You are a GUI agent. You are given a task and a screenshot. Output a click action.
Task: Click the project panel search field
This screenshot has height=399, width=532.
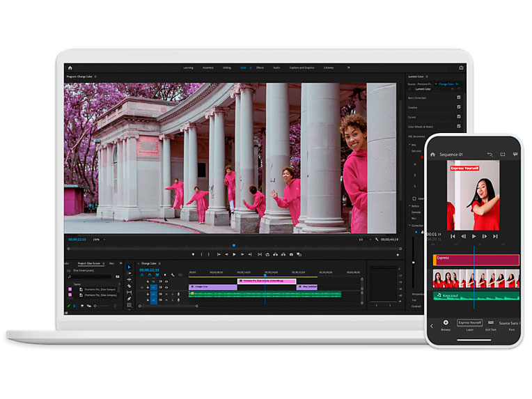[x=90, y=276]
